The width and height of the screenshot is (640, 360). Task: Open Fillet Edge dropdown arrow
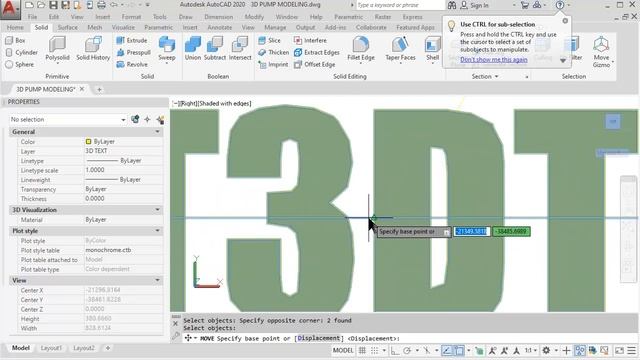point(361,64)
